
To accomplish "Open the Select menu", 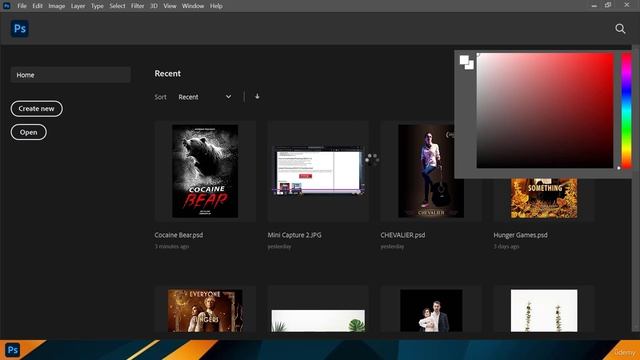I will (117, 6).
